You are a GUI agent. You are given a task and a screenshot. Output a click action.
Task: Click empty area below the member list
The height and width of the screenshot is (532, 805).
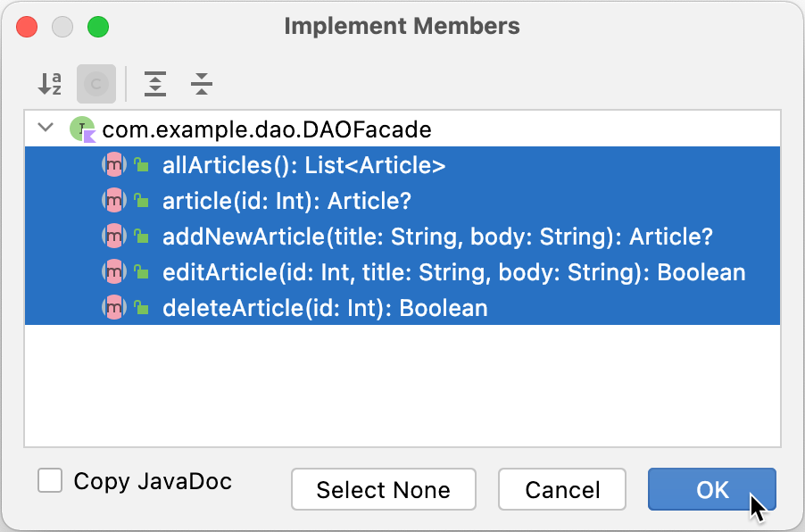click(x=402, y=385)
